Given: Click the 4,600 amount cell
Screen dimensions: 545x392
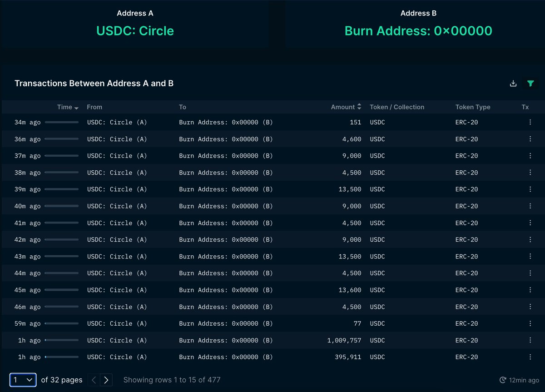Looking at the screenshot, I should pyautogui.click(x=352, y=139).
